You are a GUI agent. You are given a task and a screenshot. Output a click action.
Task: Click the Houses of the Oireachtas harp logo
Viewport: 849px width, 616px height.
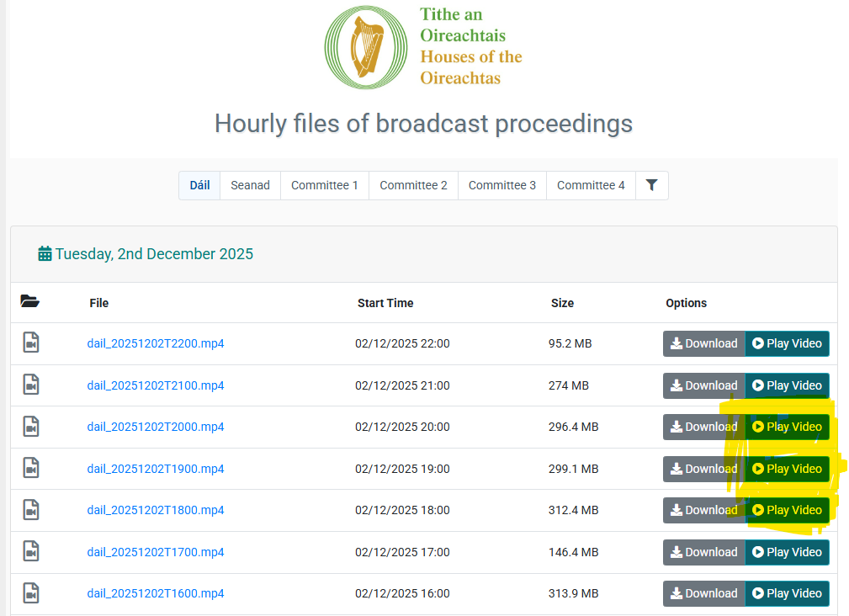click(x=366, y=47)
